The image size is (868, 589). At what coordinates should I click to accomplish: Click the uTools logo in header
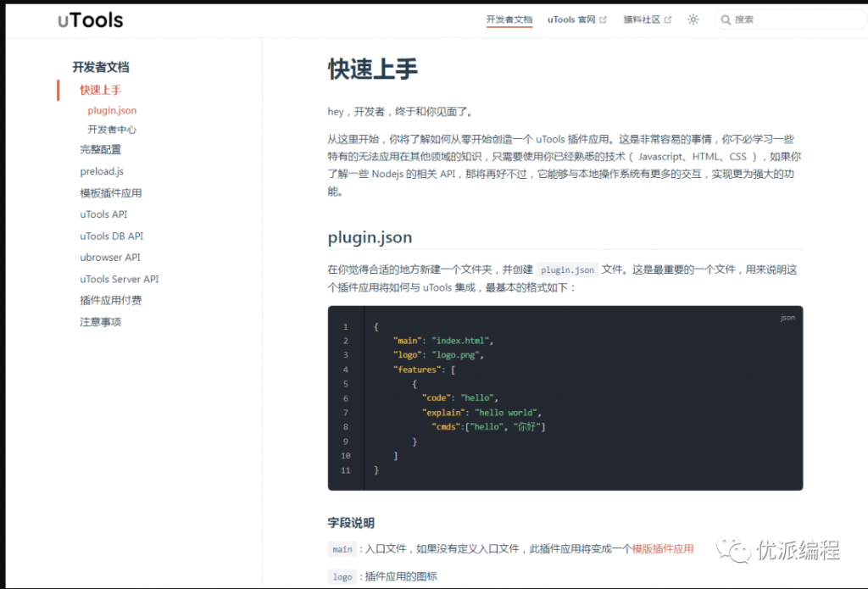click(90, 20)
